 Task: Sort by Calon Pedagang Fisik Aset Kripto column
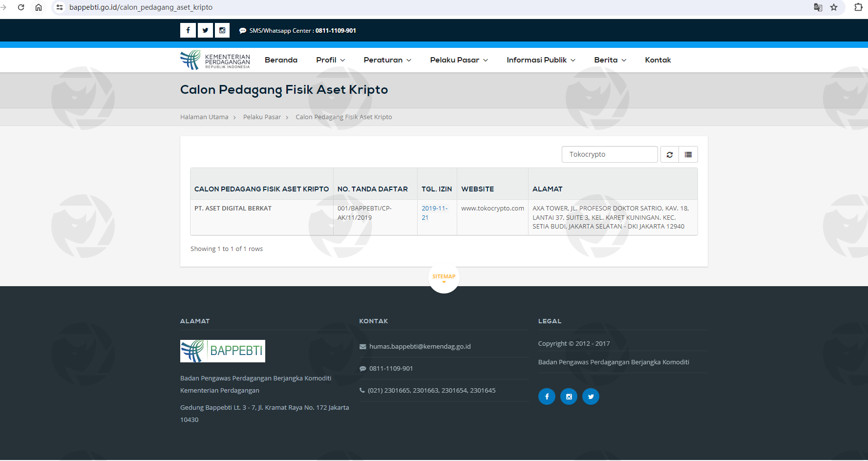click(261, 189)
